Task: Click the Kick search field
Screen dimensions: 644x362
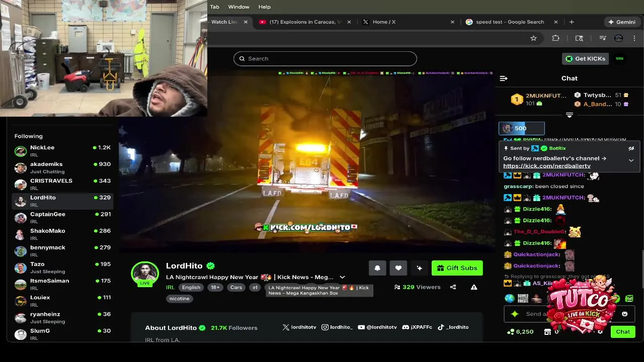Action: 325,59
